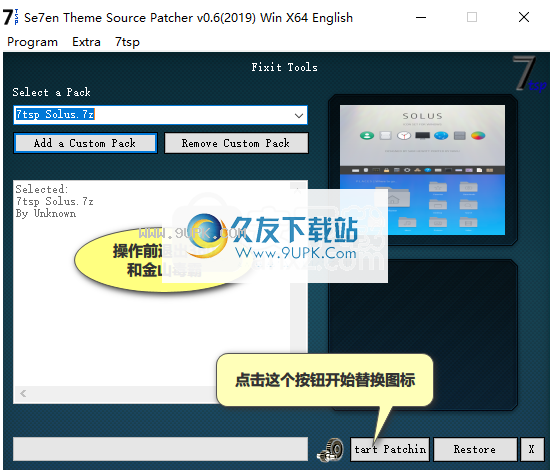Image resolution: width=550 pixels, height=472 pixels.
Task: Close the Se7en Theme Source Patcher window
Action: click(x=524, y=17)
